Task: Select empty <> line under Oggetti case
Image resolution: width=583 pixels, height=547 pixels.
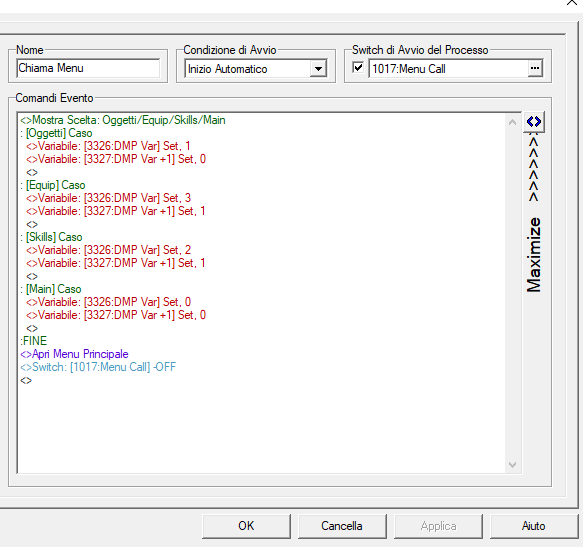Action: (x=32, y=172)
